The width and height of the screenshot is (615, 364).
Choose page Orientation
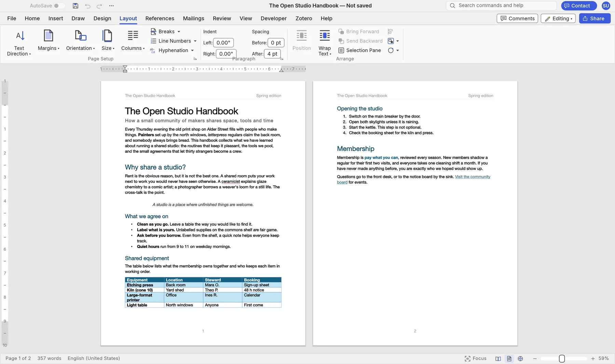click(80, 41)
